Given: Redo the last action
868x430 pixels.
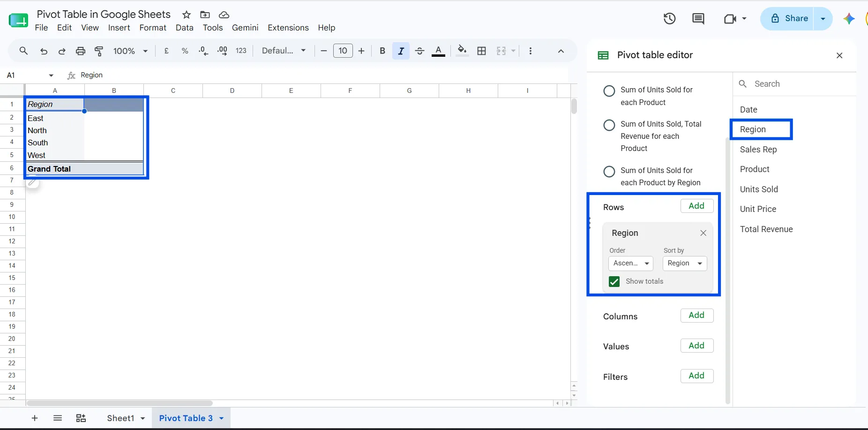Looking at the screenshot, I should click(62, 51).
